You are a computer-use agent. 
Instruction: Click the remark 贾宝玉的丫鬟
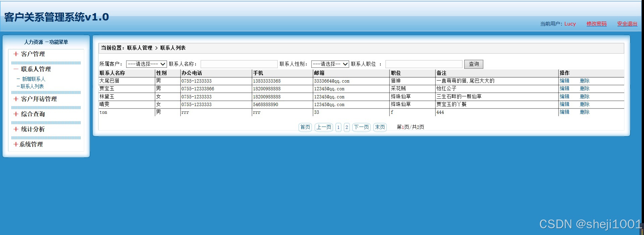coord(451,104)
